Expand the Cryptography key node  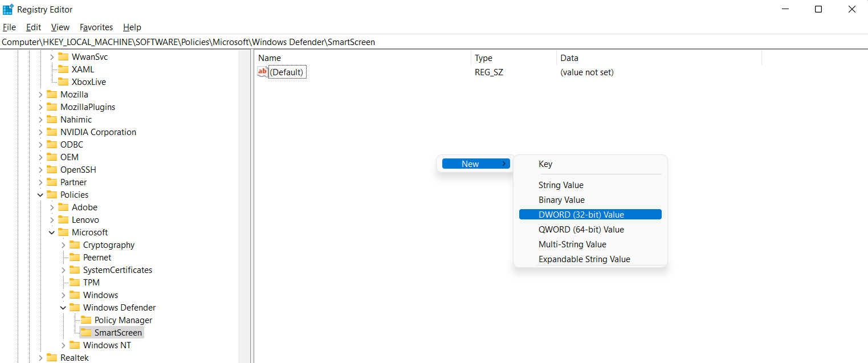pos(63,245)
